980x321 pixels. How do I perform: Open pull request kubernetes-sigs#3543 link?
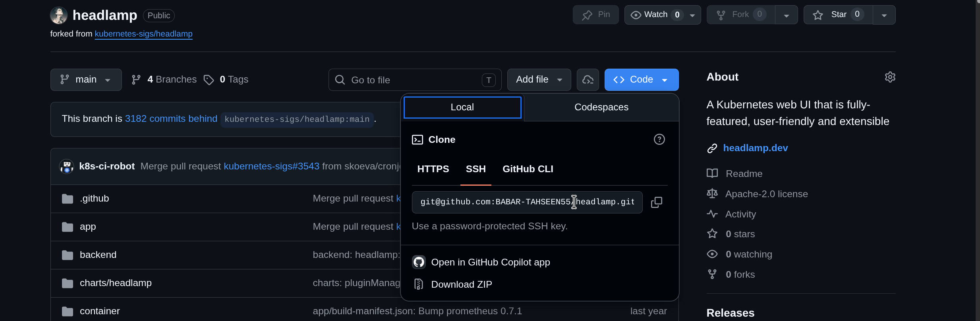(271, 166)
